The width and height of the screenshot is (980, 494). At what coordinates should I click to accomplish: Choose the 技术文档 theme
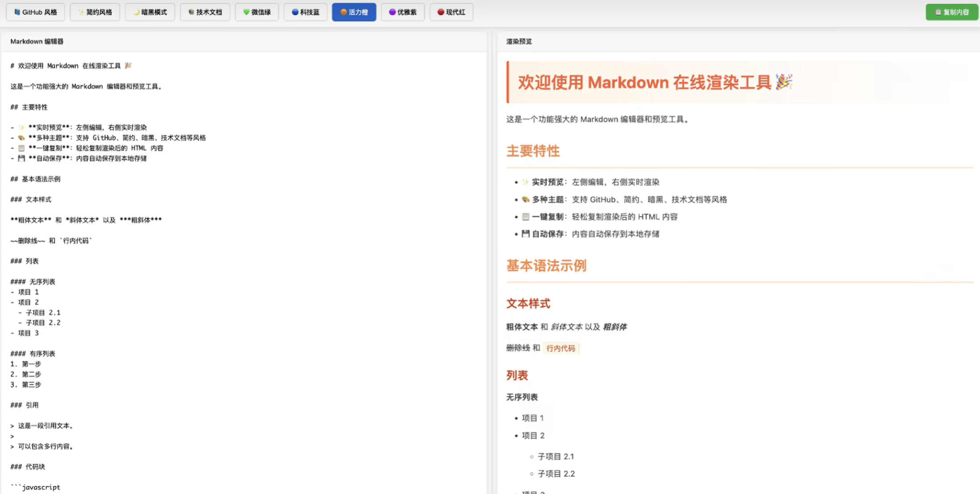[205, 12]
